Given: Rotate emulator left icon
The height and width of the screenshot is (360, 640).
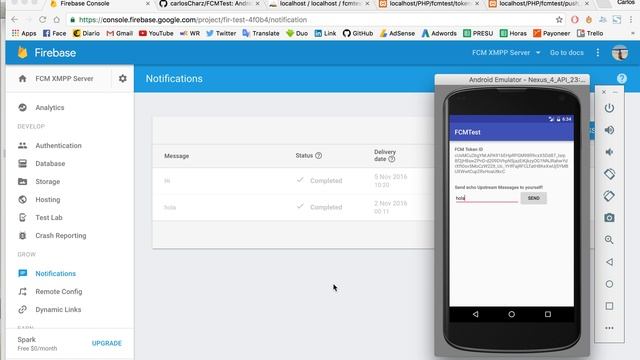Looking at the screenshot, I should point(609,174).
